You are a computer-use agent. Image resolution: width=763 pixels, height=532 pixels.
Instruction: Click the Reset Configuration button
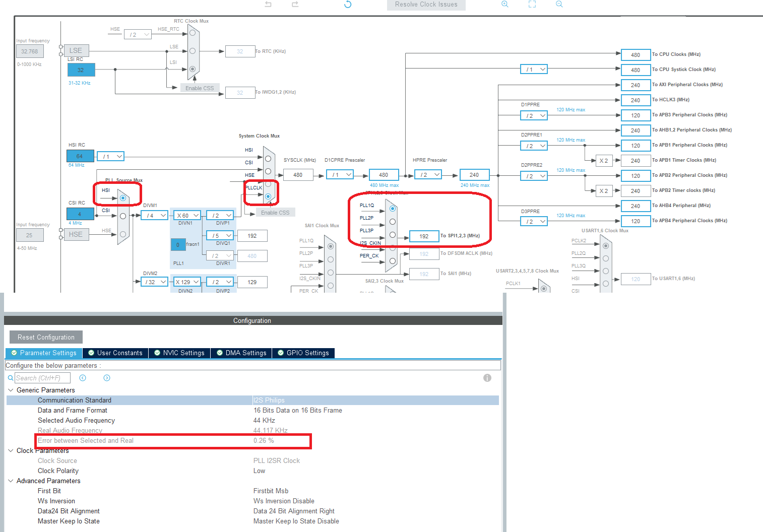coord(45,337)
